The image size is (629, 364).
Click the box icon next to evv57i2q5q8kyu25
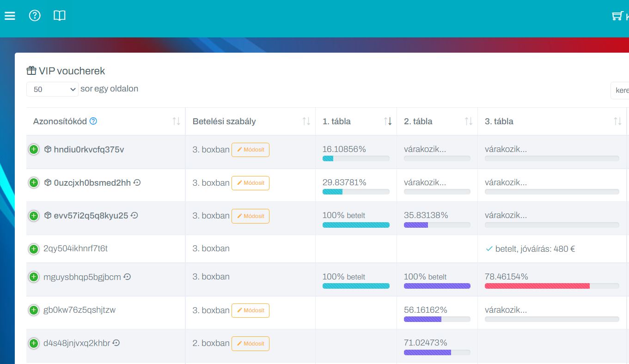(x=48, y=215)
